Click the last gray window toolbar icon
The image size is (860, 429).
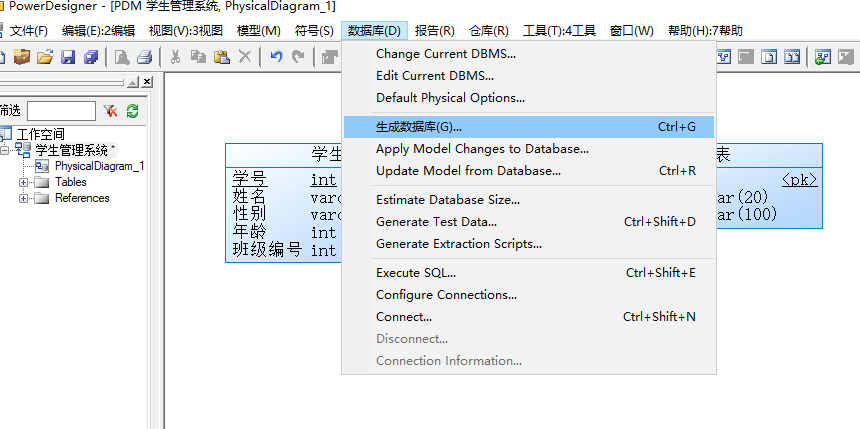pyautogui.click(x=846, y=57)
